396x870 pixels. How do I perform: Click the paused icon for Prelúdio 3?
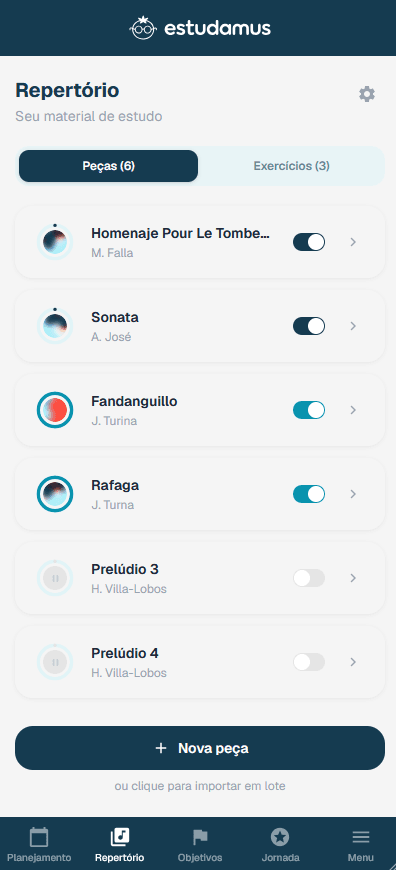tap(55, 578)
